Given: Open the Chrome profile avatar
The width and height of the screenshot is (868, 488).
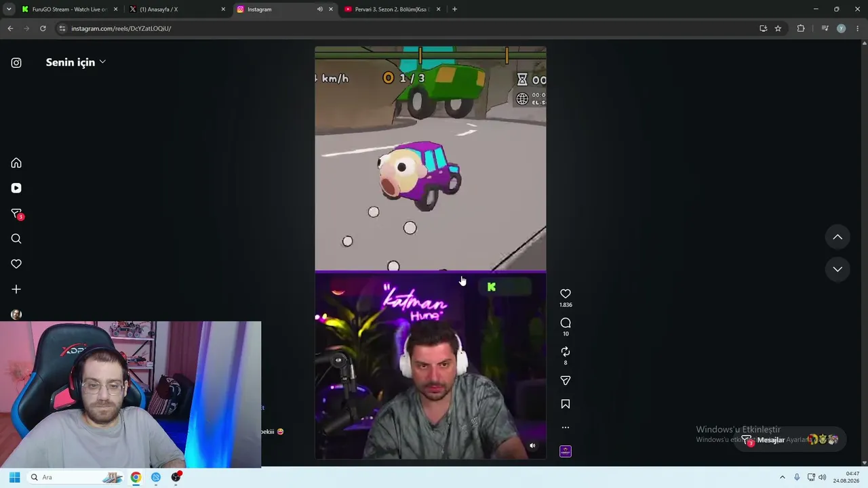Looking at the screenshot, I should (842, 28).
